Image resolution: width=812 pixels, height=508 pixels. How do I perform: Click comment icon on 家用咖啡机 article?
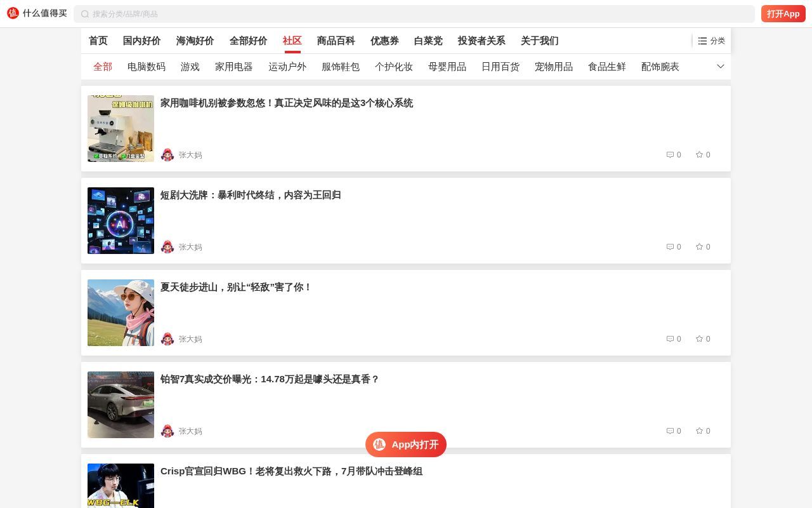(670, 155)
